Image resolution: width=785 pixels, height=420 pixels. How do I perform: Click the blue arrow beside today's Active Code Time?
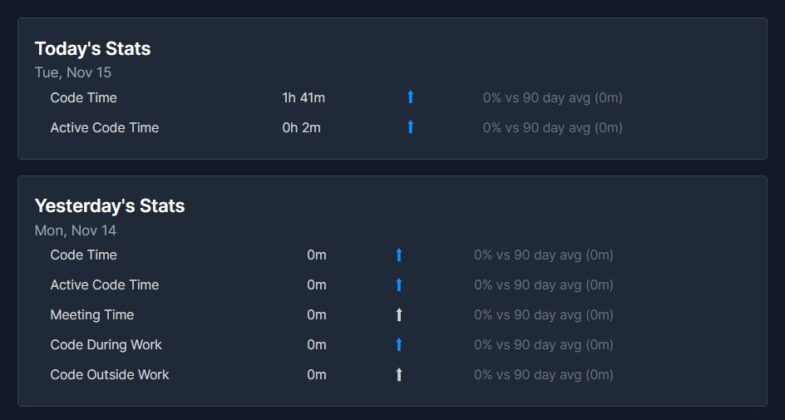point(410,127)
